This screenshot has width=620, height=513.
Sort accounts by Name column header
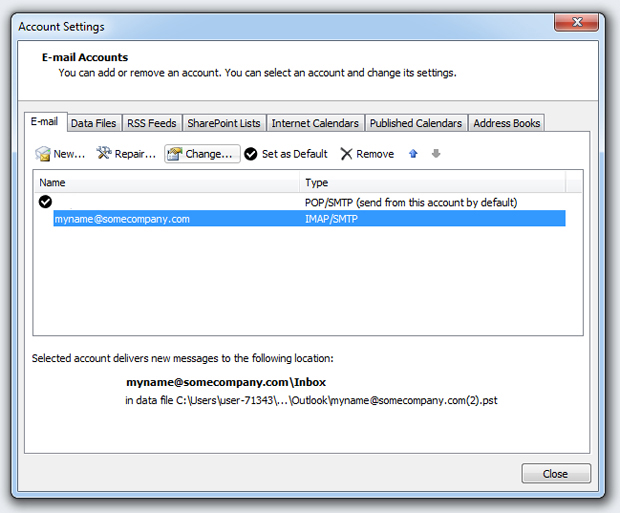tap(167, 183)
